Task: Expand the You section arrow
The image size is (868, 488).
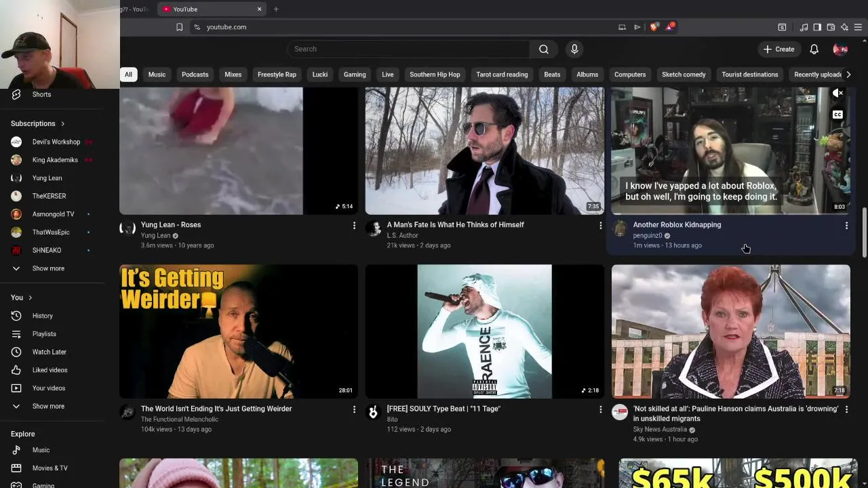Action: click(30, 298)
